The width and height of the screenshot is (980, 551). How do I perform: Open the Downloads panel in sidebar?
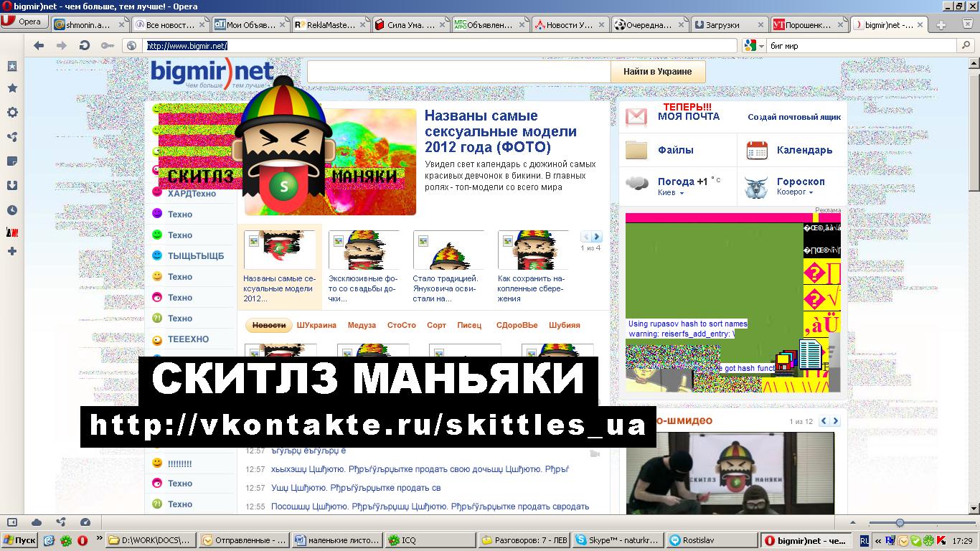12,186
